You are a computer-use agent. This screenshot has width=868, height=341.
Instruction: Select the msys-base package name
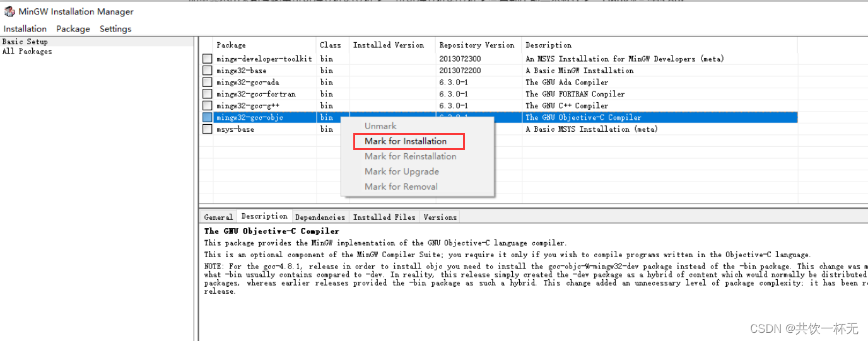[x=235, y=129]
